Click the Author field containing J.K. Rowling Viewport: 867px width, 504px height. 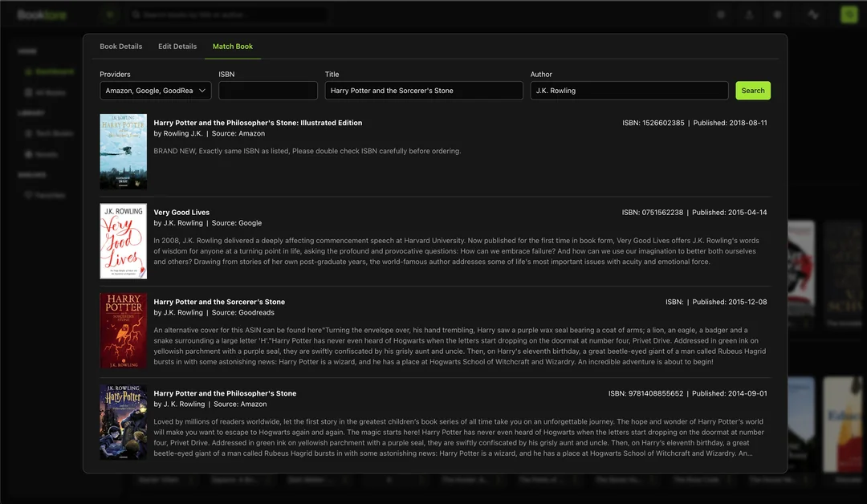coord(629,91)
